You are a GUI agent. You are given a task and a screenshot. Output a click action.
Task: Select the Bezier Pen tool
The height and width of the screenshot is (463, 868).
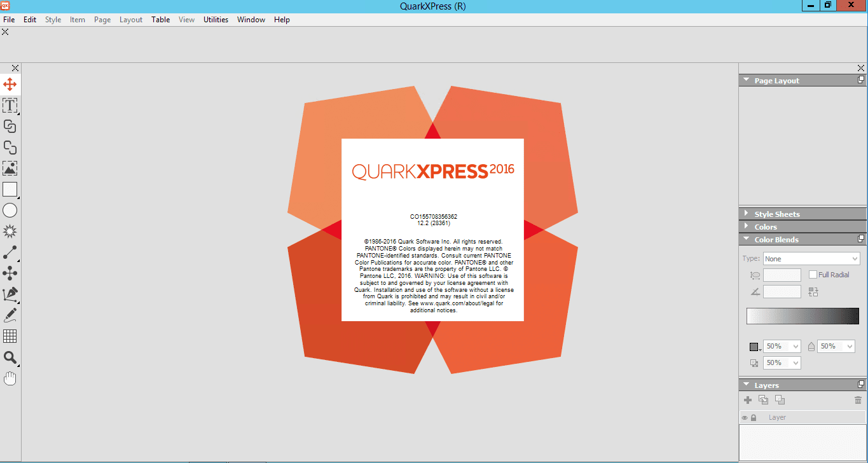pyautogui.click(x=10, y=294)
